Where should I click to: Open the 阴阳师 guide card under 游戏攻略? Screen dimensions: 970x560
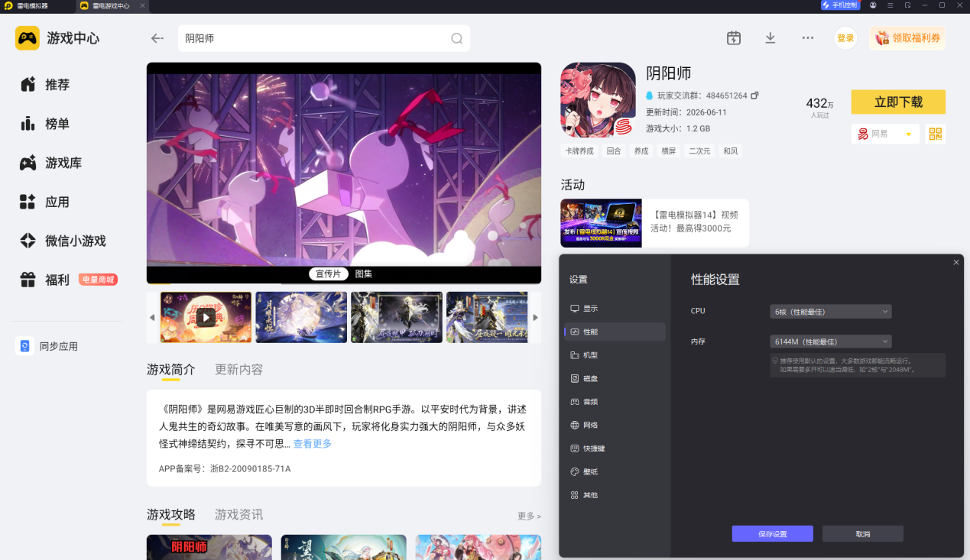pyautogui.click(x=209, y=547)
